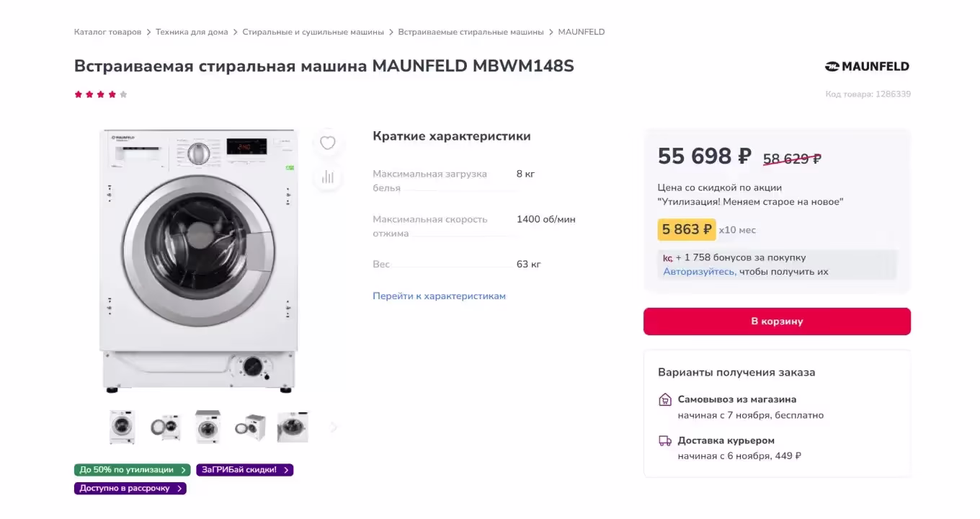Screen dimensions: 980x519
Task: Click the store pickup icon
Action: (x=665, y=399)
